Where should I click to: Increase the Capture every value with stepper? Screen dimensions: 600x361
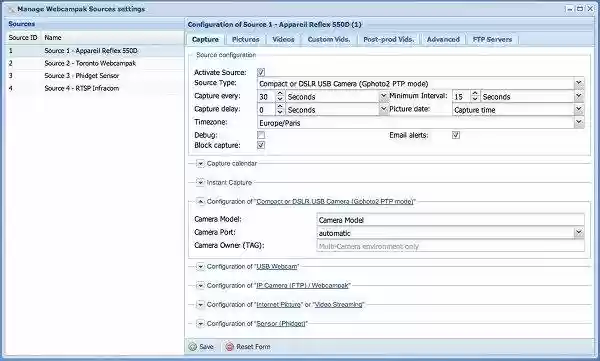pyautogui.click(x=280, y=94)
